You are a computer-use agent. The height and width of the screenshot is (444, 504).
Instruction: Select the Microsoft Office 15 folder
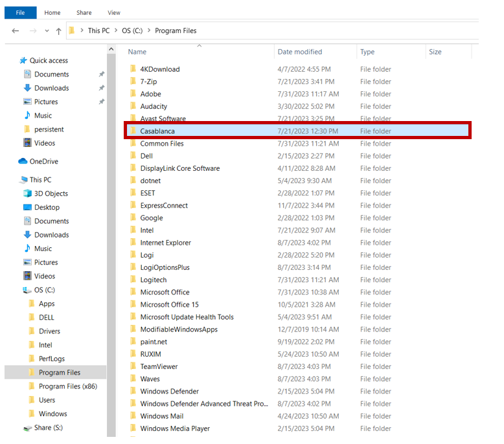coord(169,304)
